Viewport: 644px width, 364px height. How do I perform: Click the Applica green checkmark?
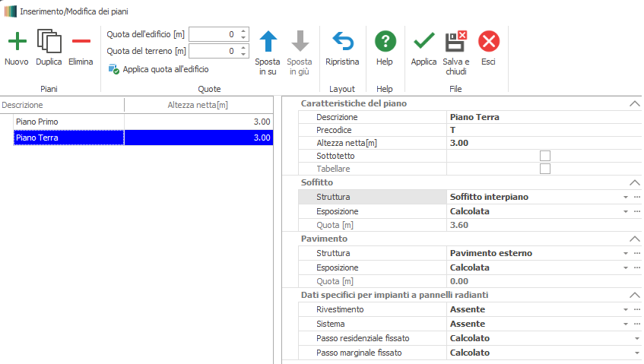[x=424, y=41]
